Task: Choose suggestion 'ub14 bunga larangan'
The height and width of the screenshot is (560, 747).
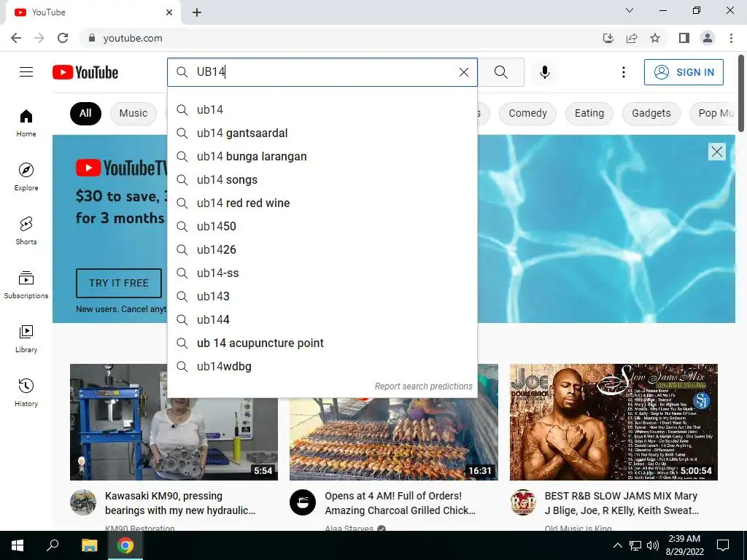Action: point(322,156)
